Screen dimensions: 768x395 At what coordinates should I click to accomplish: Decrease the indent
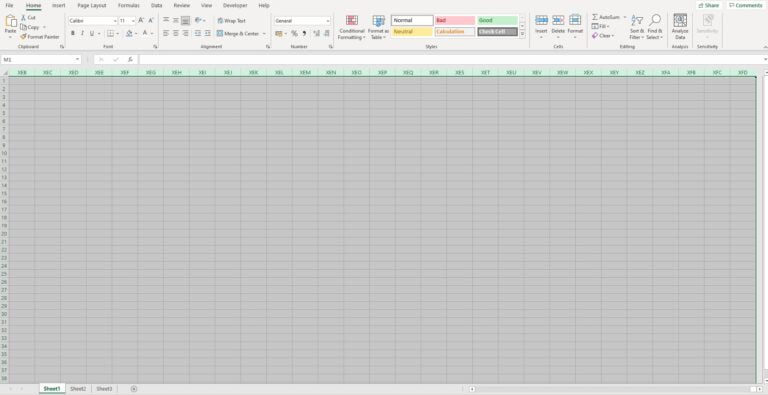[x=198, y=33]
